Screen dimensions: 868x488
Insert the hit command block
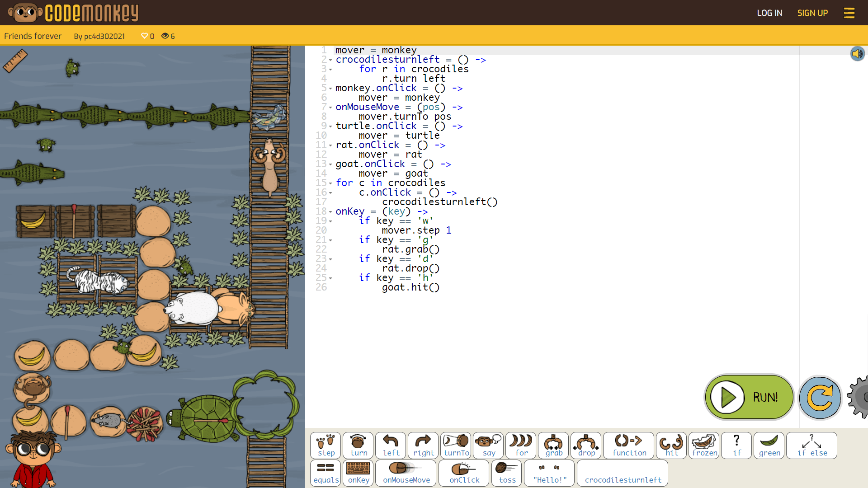pyautogui.click(x=671, y=446)
